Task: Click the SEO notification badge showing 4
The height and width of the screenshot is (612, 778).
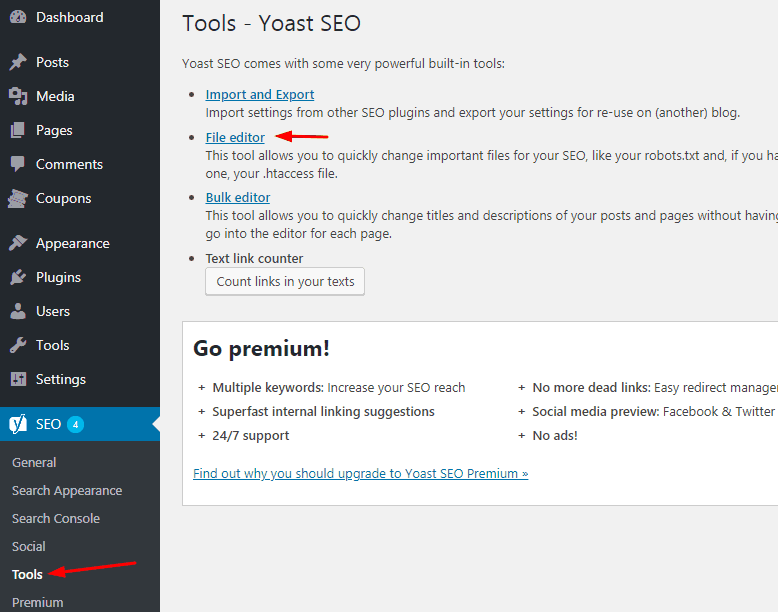Action: (x=75, y=424)
